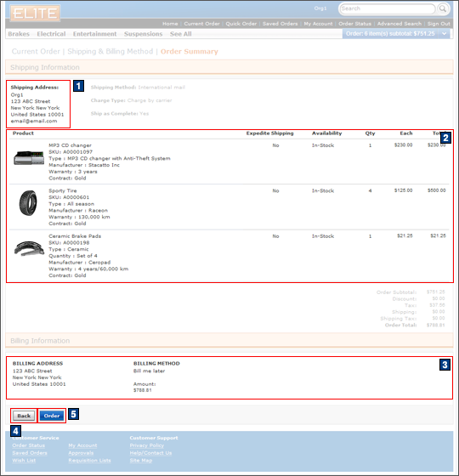Click SKU: A00001097 text
459x476 pixels.
click(71, 152)
